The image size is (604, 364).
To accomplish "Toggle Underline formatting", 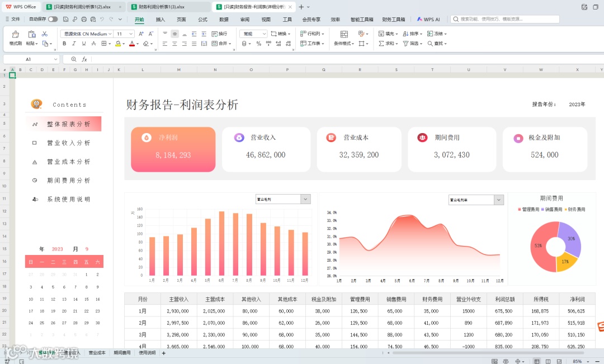I will pos(83,44).
